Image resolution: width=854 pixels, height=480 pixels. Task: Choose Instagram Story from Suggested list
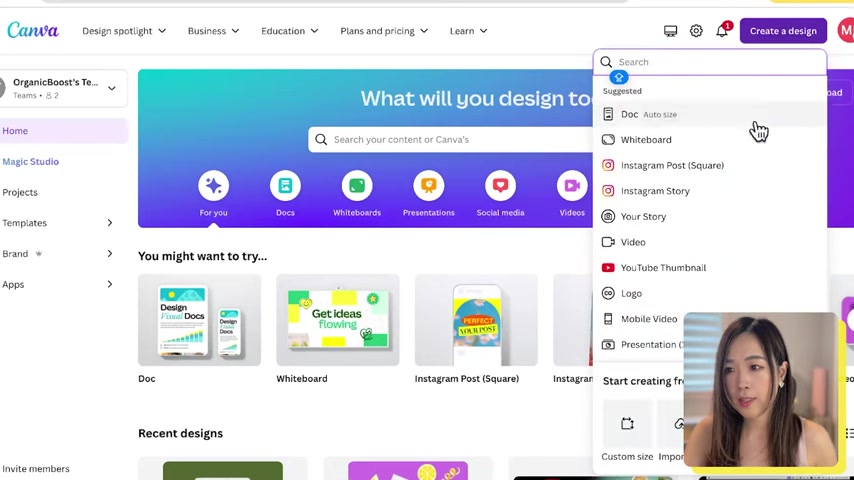tap(710, 191)
